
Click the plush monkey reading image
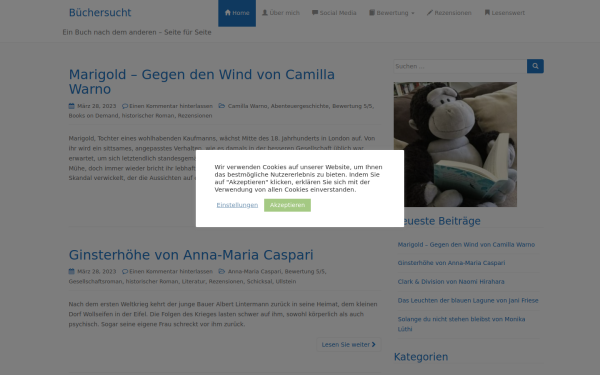pos(455,144)
